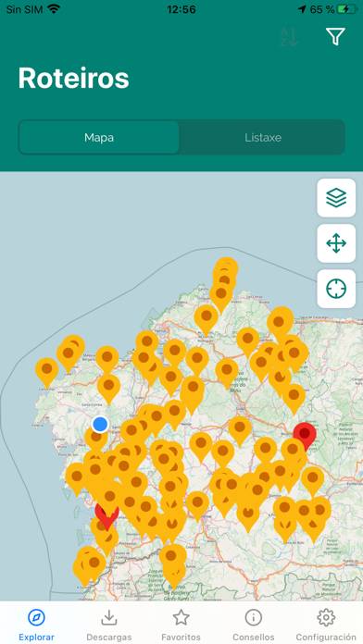Tap the four-arrow fit-map button
Viewport: 363px width, 644px height.
pos(336,243)
